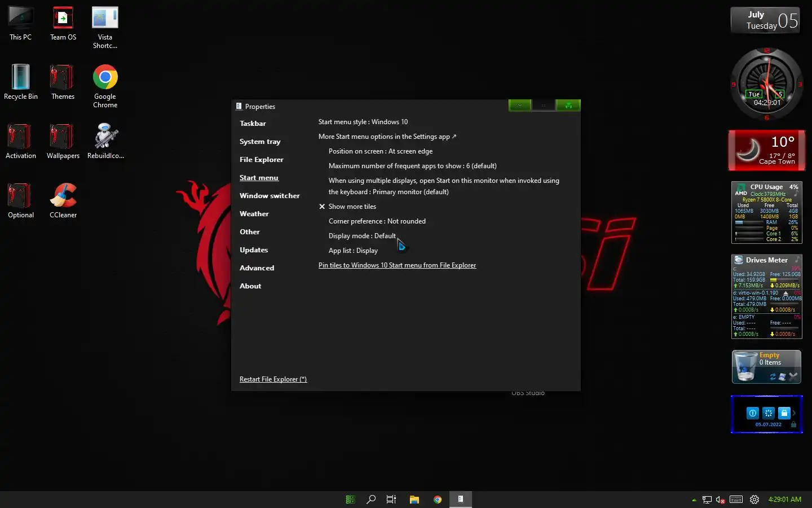Click the settings gear in system tray
Viewport: 812px width, 508px height.
click(x=754, y=500)
